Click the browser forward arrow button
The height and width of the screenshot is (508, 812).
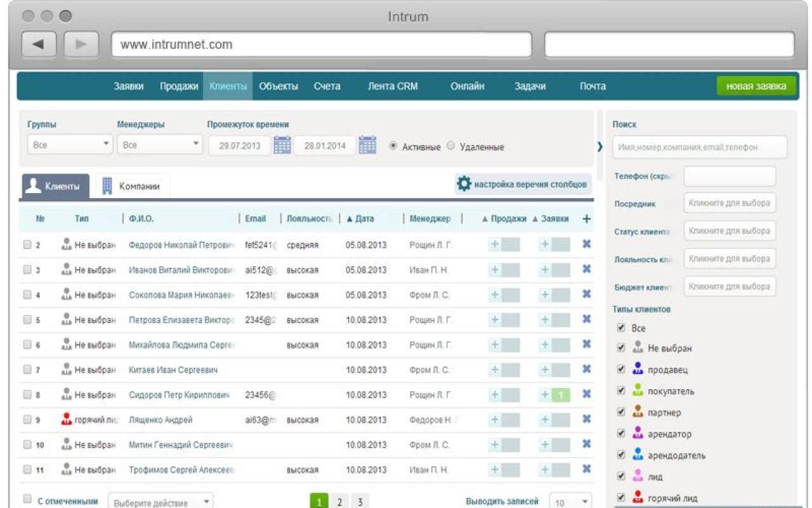coord(81,44)
